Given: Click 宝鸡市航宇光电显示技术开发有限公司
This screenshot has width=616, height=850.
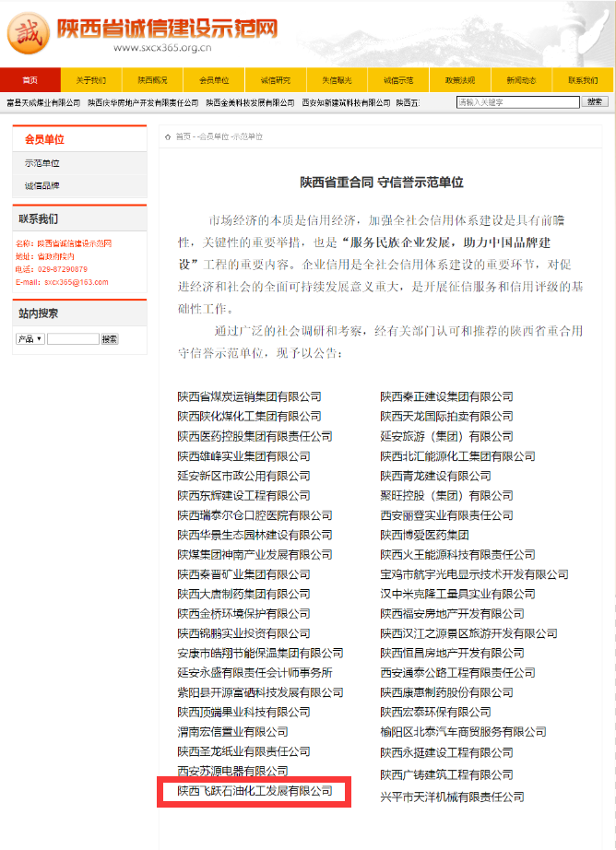Looking at the screenshot, I should (475, 574).
